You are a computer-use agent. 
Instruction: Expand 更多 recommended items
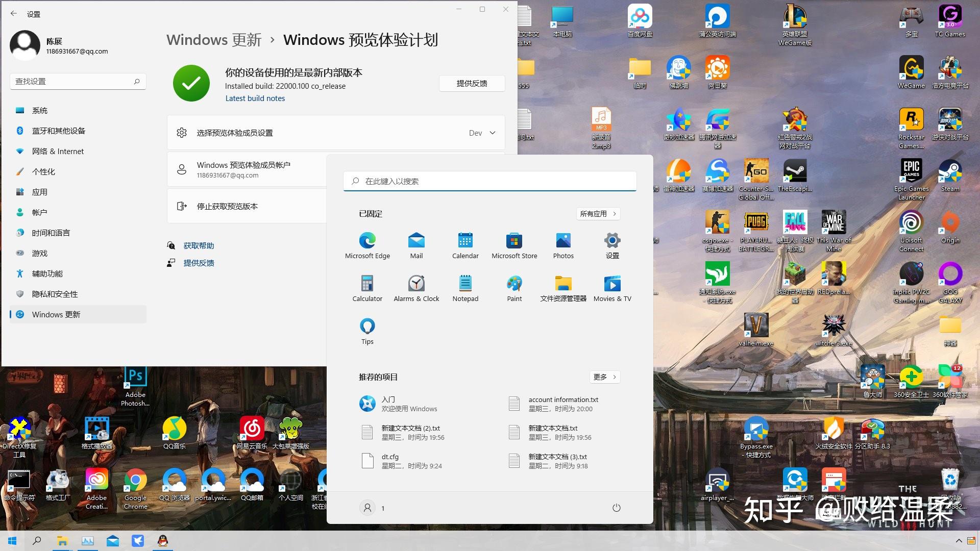(x=604, y=377)
